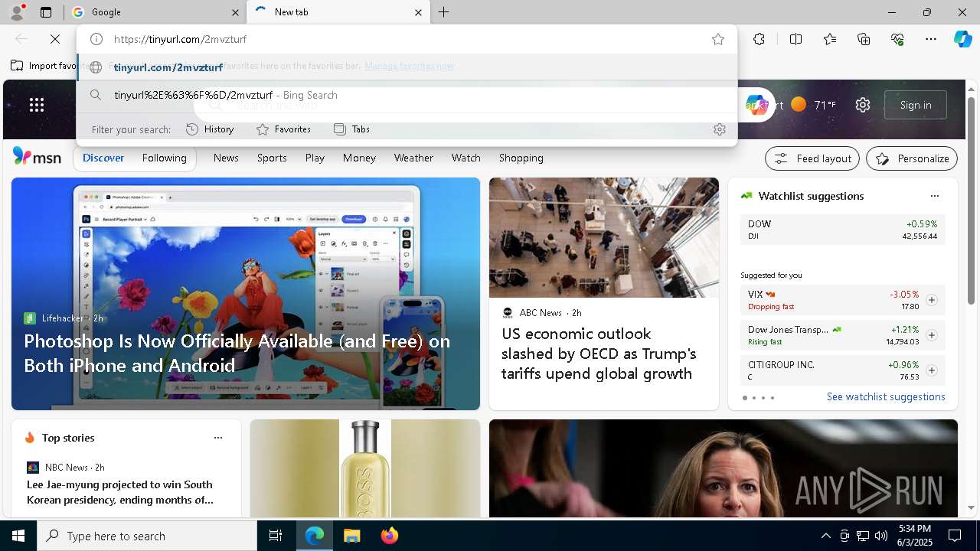Open Browser essentials icon
The height and width of the screenshot is (551, 980).
pos(897,39)
